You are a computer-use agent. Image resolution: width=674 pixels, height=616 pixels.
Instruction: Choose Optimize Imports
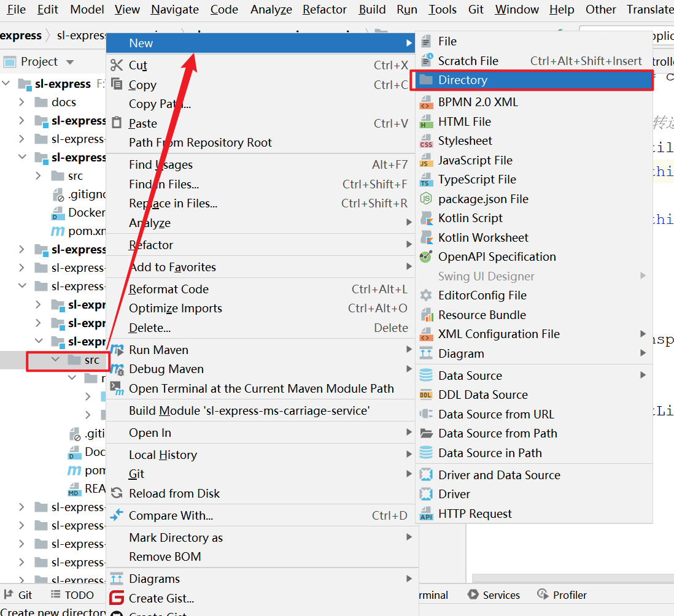point(261,309)
